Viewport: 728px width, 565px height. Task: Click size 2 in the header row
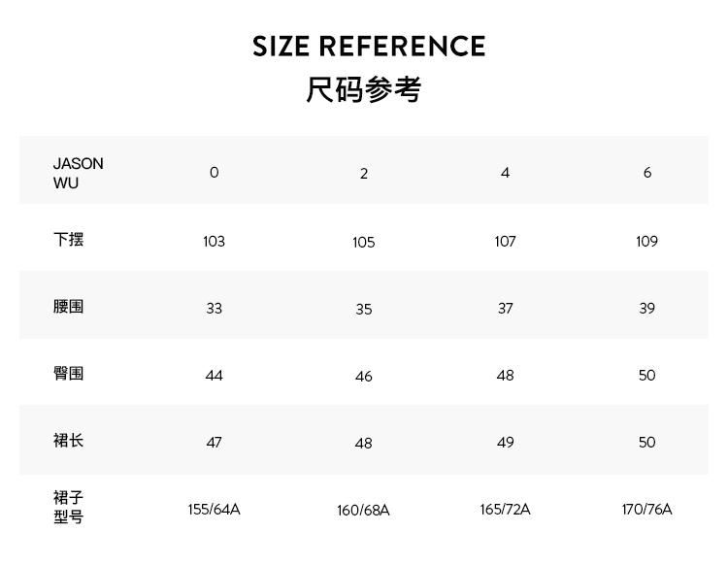click(x=364, y=174)
